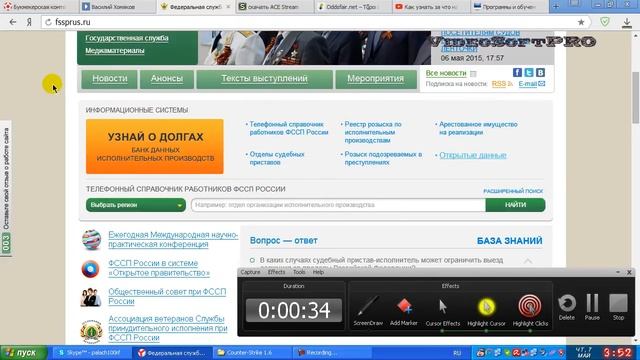Open Реестр розыска по исполнительным производствам
Image resolution: width=640 pixels, height=360 pixels.
tap(373, 132)
